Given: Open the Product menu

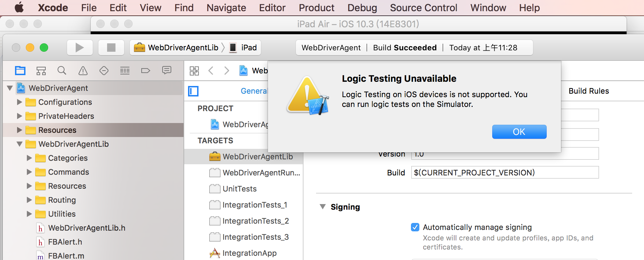Looking at the screenshot, I should 316,8.
